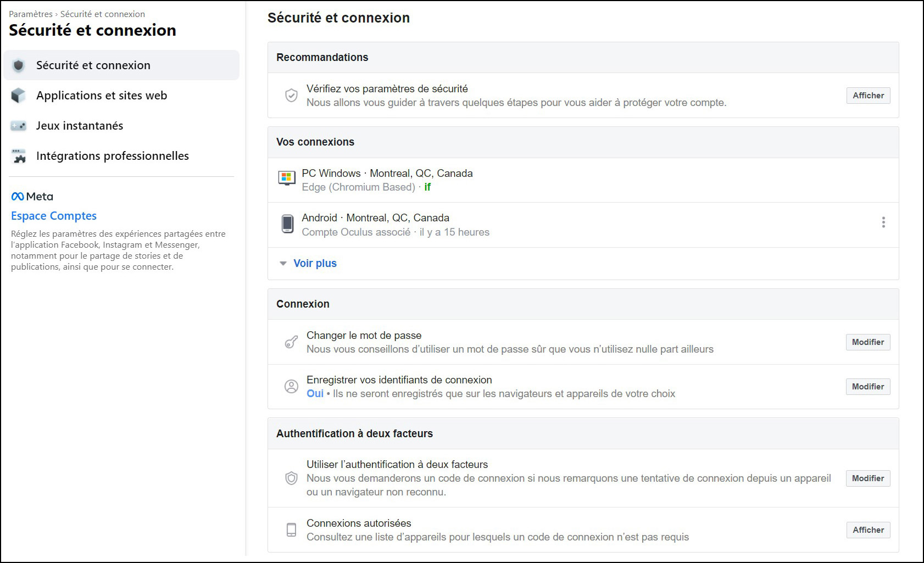This screenshot has width=924, height=563.
Task: Click the cube icon for Applications et sites web
Action: pos(19,96)
